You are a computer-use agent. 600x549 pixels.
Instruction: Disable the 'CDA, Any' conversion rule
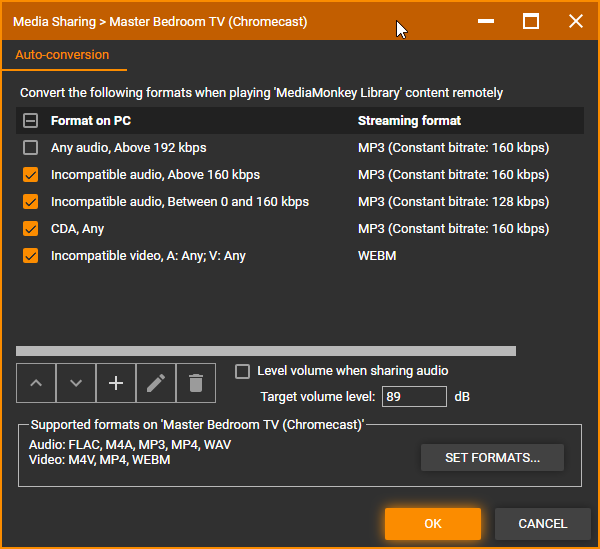[31, 229]
